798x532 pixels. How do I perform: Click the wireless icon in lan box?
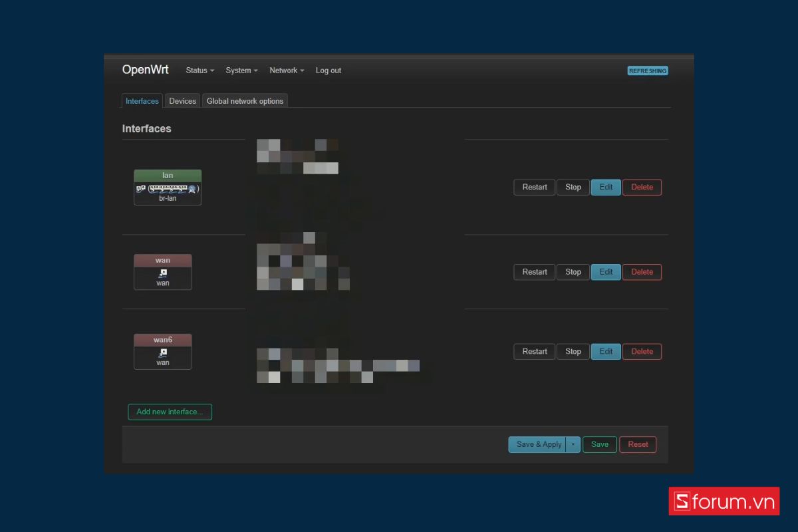(x=192, y=189)
